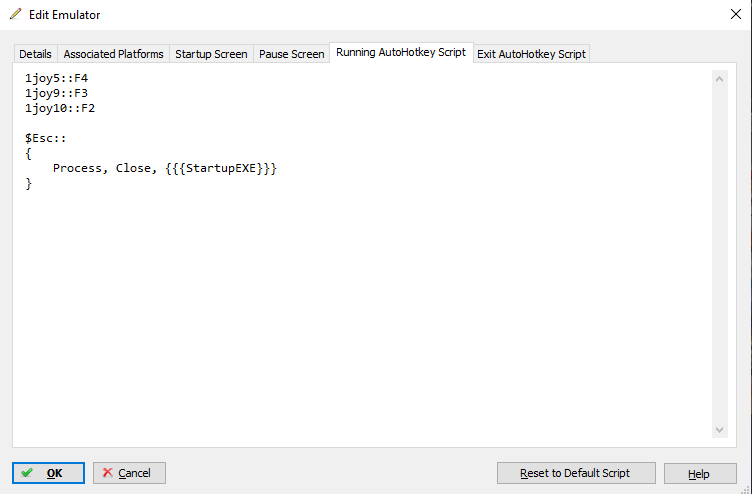Click the opening brace line
This screenshot has width=752, height=494.
pos(28,153)
